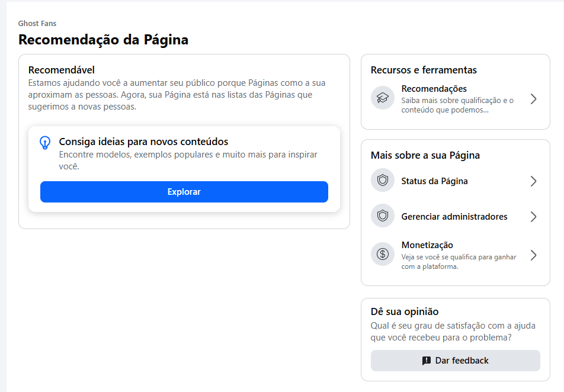Click the dollar sign Monetização icon

click(382, 254)
